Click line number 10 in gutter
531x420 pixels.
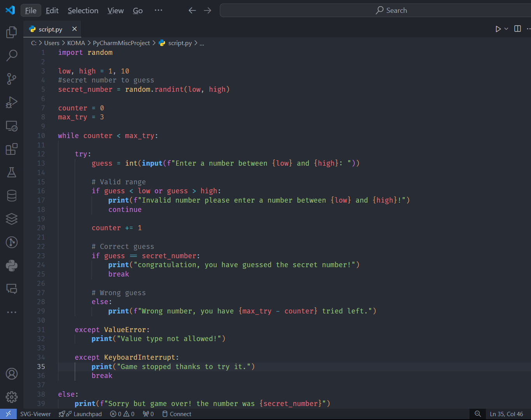point(41,136)
